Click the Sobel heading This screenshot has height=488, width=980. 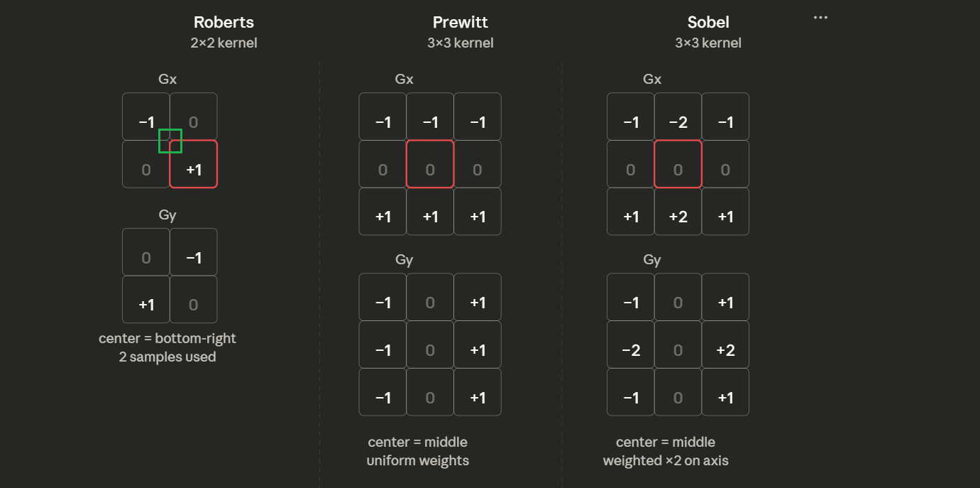708,22
